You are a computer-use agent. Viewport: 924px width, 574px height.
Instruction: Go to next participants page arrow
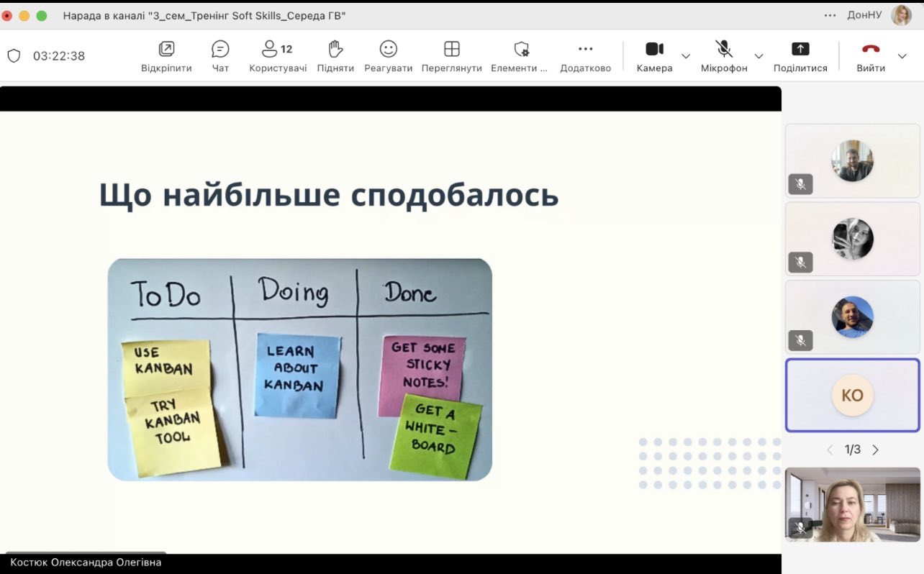(876, 450)
